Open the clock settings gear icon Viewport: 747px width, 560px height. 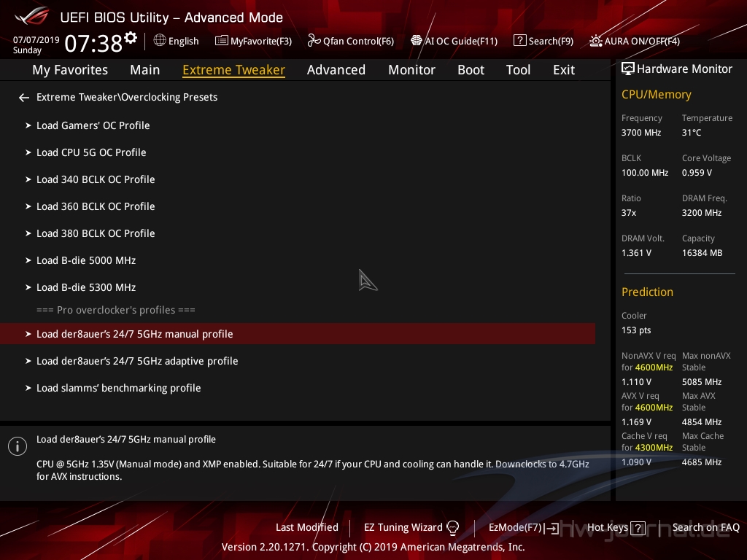click(131, 38)
